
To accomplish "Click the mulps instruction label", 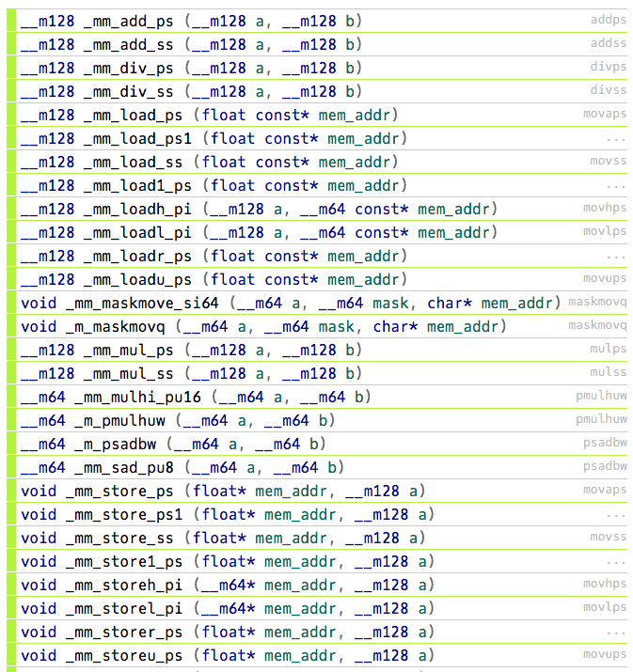I will pyautogui.click(x=609, y=349).
